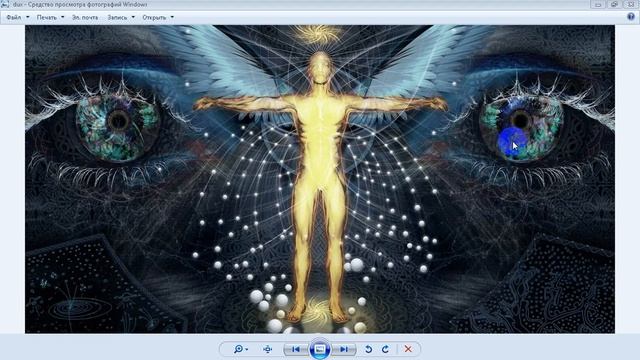Open the Запись menu
The image size is (640, 360).
pos(117,18)
